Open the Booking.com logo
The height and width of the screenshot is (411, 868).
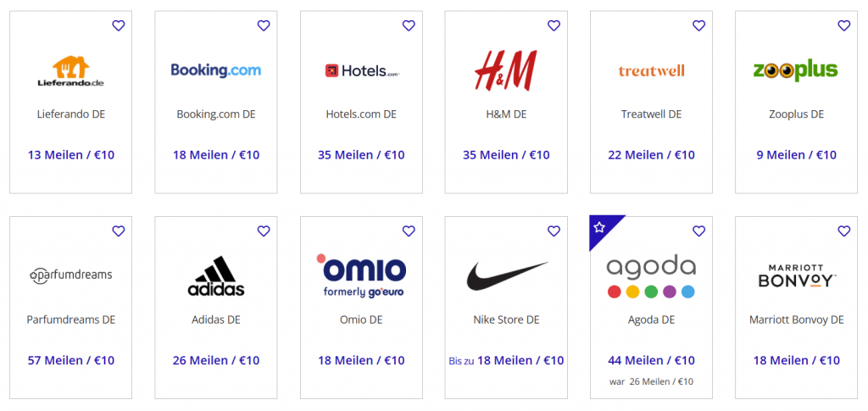tap(216, 70)
